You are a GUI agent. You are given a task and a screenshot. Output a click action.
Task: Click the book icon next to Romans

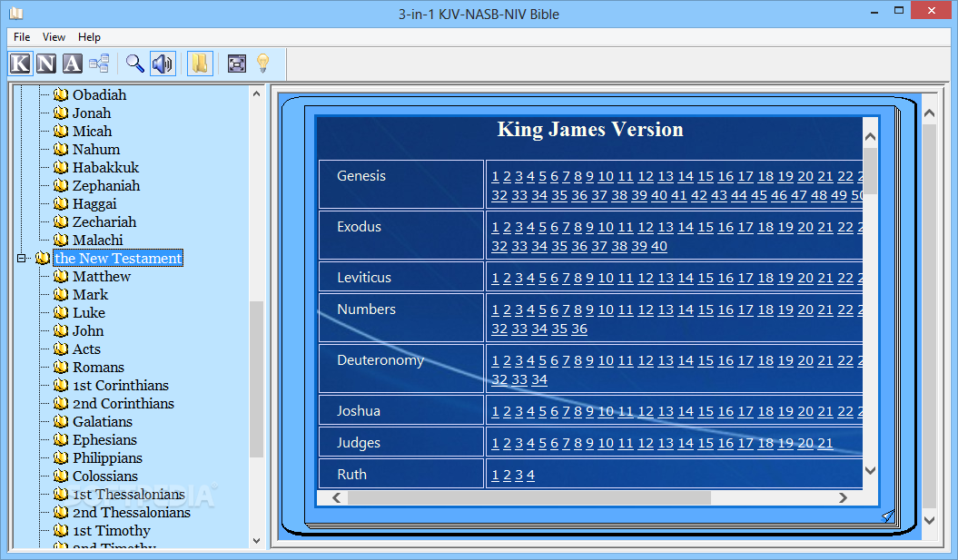click(61, 367)
